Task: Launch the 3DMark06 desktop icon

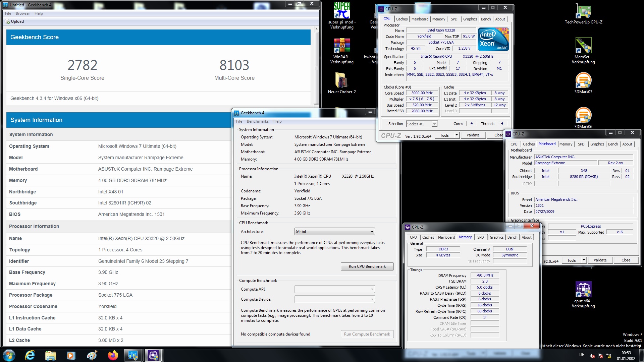Action: [583, 118]
